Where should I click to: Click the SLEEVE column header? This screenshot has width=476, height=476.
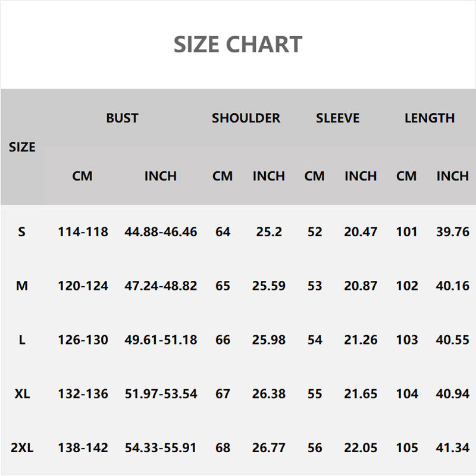[337, 118]
